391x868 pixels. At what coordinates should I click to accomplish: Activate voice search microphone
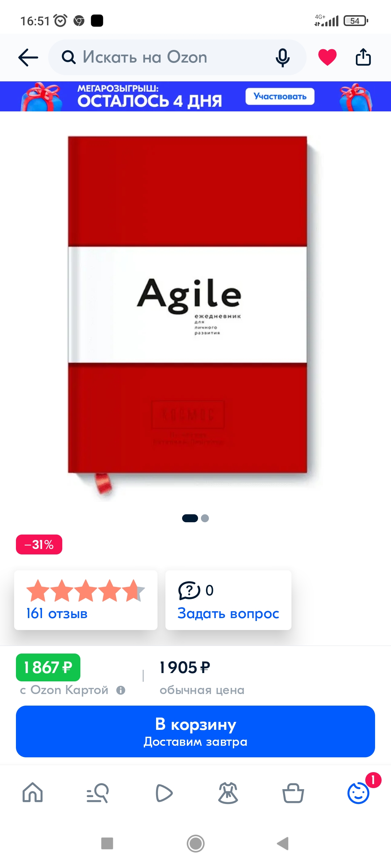(283, 58)
